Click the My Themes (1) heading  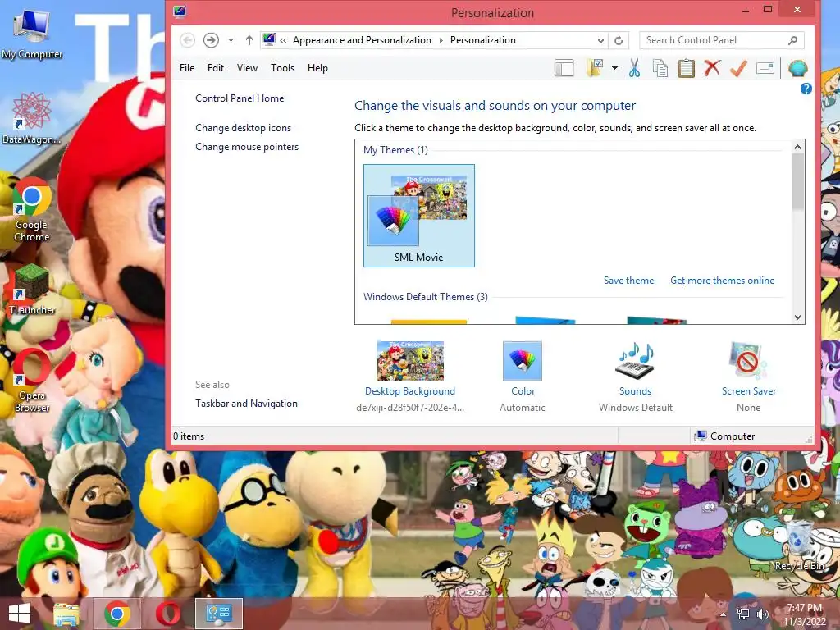pyautogui.click(x=395, y=150)
